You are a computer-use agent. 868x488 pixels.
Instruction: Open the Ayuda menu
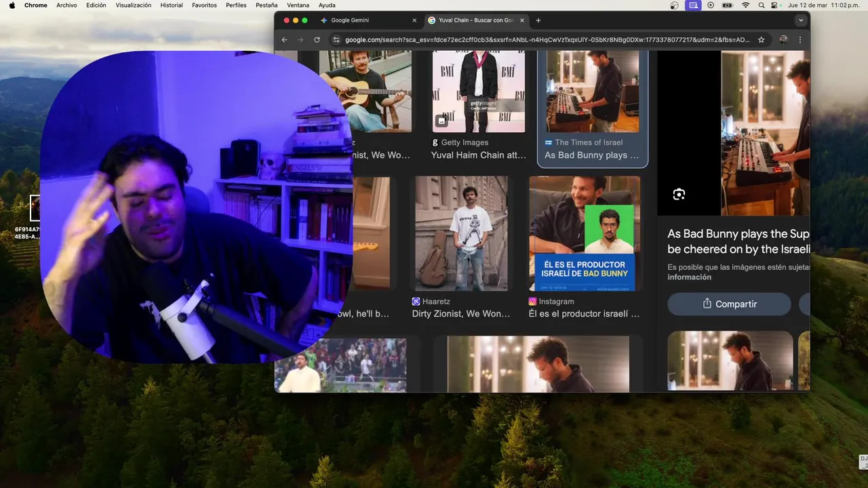[327, 5]
